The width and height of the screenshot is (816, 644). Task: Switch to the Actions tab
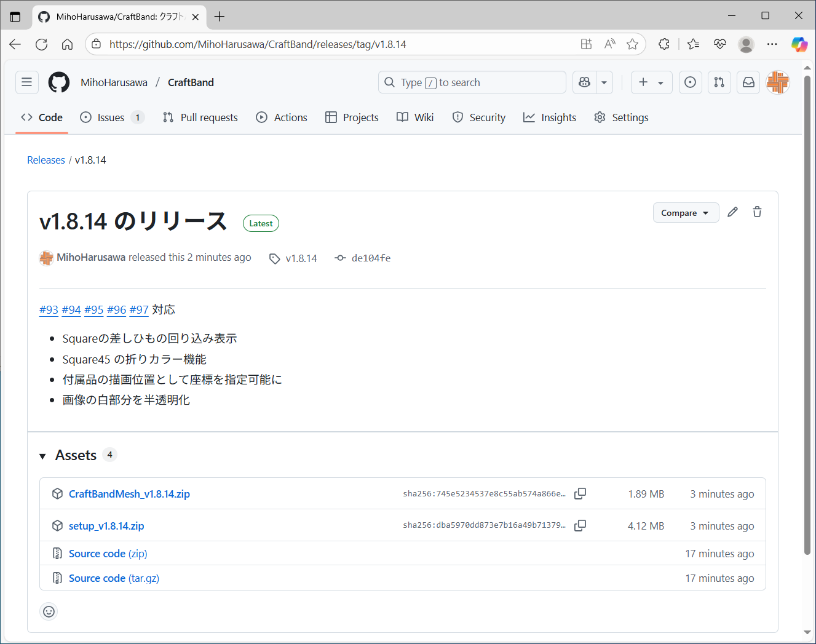282,117
